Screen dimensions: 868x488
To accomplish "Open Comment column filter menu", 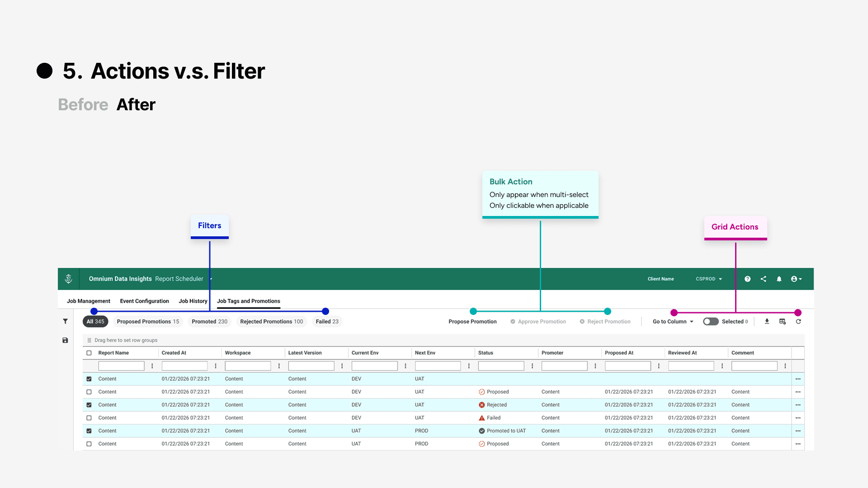I will click(785, 366).
